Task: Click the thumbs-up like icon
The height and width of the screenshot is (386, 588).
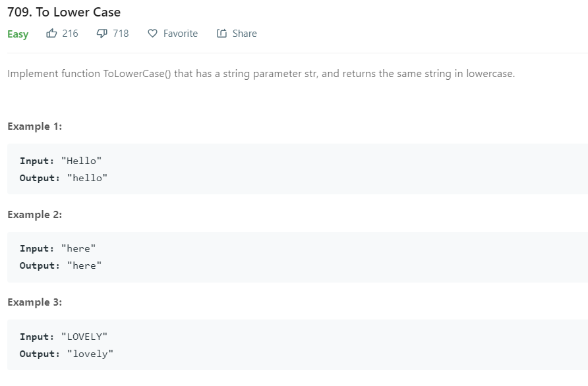Action: pyautogui.click(x=51, y=34)
